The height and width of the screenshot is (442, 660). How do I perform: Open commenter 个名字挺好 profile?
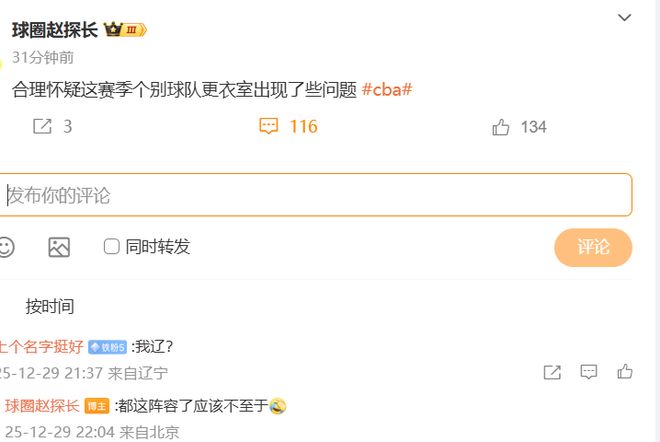tap(41, 347)
